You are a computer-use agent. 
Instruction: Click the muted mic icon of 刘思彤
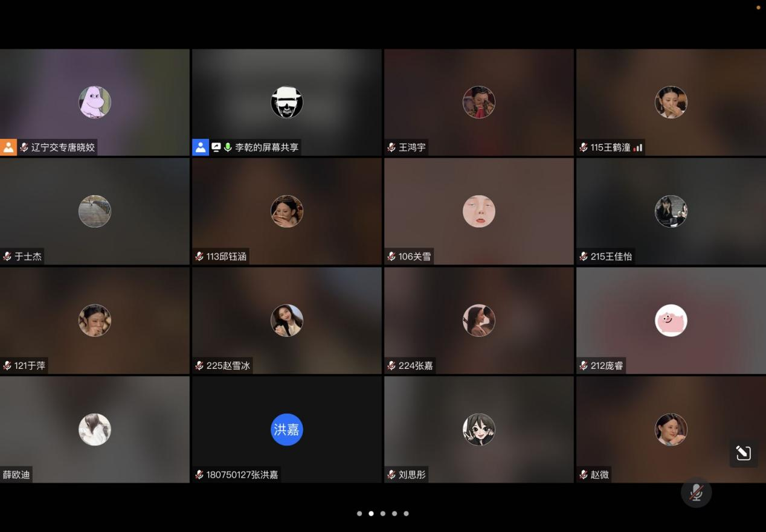tap(391, 475)
